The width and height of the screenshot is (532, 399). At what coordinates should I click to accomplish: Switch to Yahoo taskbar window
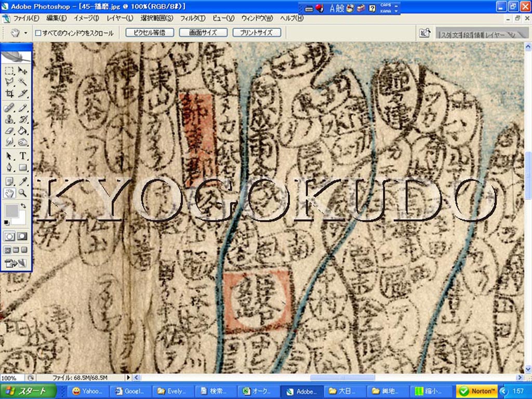[x=87, y=392]
